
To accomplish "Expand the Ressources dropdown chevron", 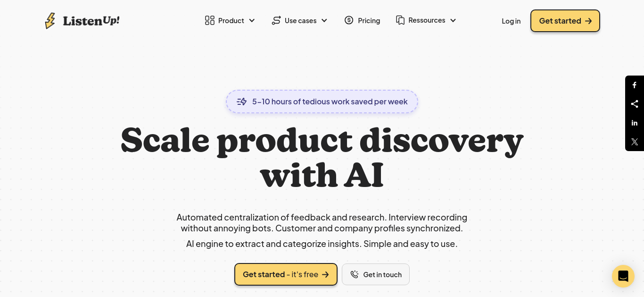I will 453,20.
